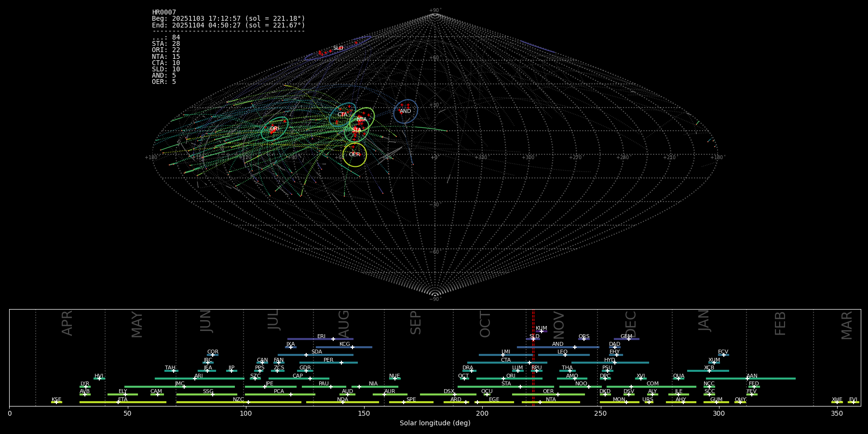Screen dimensions: 868x434
Task: Click the GEM shower label in the timeline
Action: [x=626, y=337]
